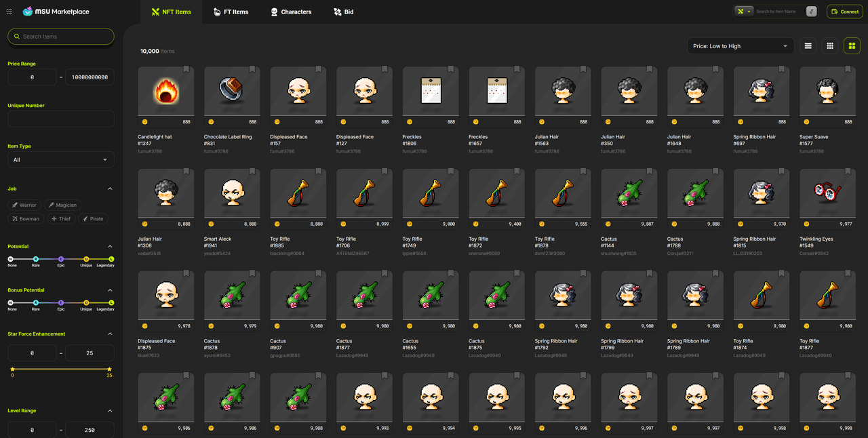Viewport: 868px width, 438px height.
Task: Bookmark Candlelight hat #1247
Action: [x=186, y=69]
